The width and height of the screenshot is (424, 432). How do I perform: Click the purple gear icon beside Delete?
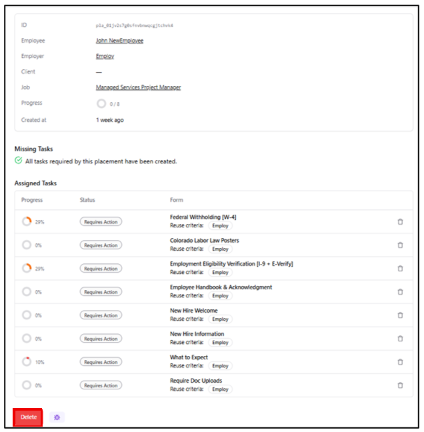(57, 417)
